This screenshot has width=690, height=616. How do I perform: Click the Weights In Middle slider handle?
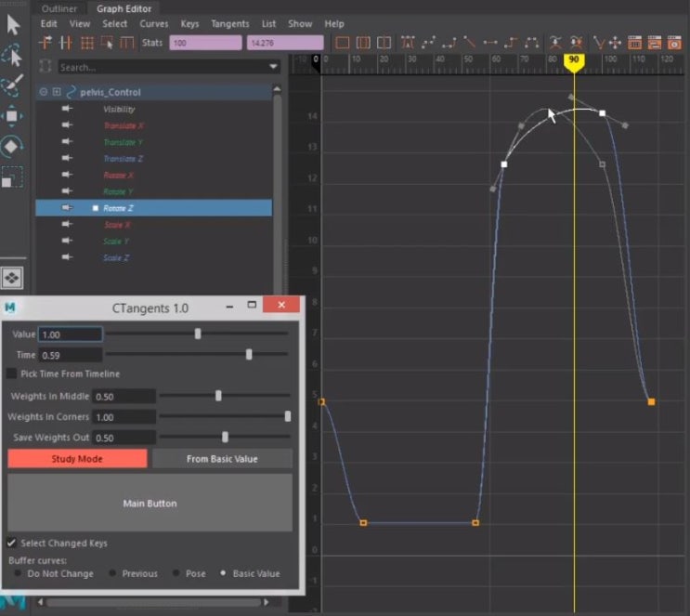[219, 396]
